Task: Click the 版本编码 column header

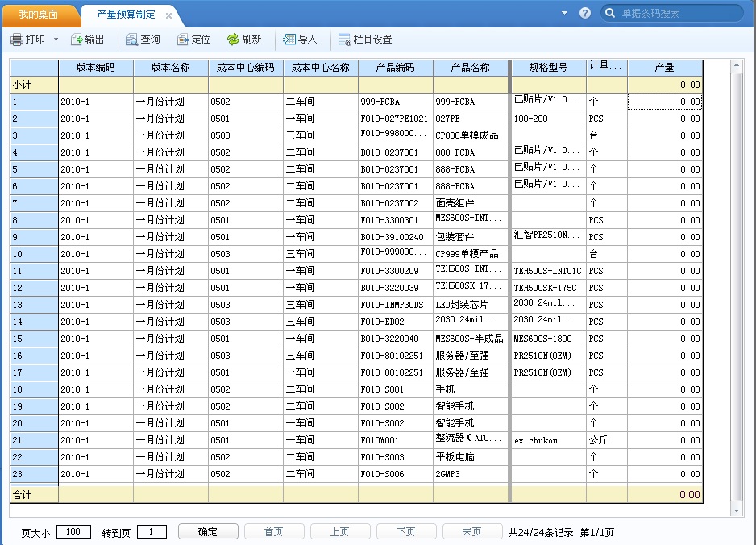Action: (96, 68)
